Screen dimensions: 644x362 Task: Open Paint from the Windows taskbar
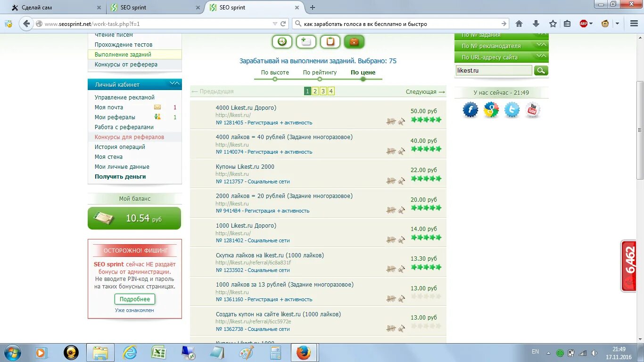(x=246, y=353)
